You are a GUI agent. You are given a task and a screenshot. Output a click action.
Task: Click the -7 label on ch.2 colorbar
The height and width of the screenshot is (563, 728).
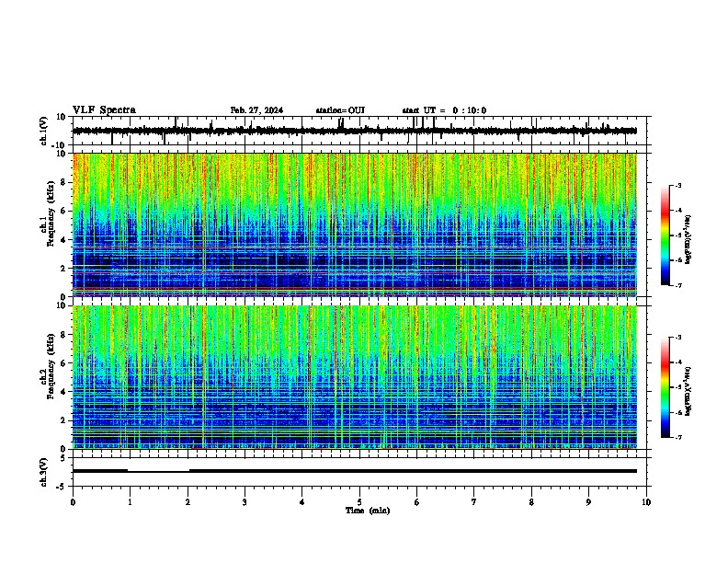tap(678, 438)
